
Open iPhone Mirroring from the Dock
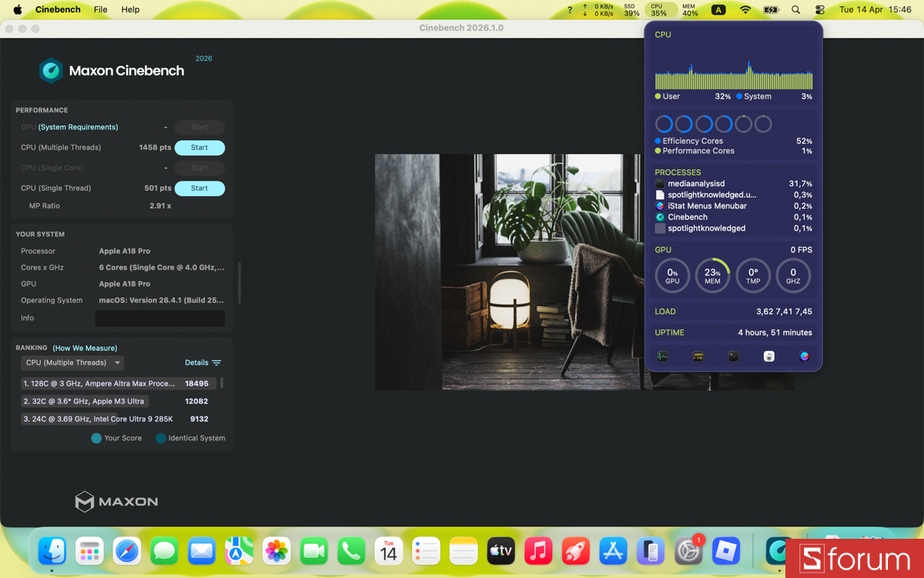click(651, 551)
